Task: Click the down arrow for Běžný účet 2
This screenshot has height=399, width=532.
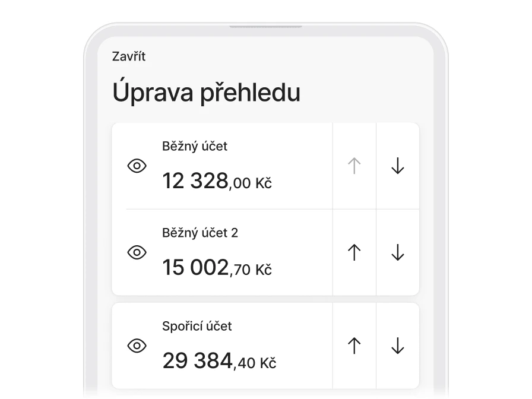Action: [x=397, y=252]
